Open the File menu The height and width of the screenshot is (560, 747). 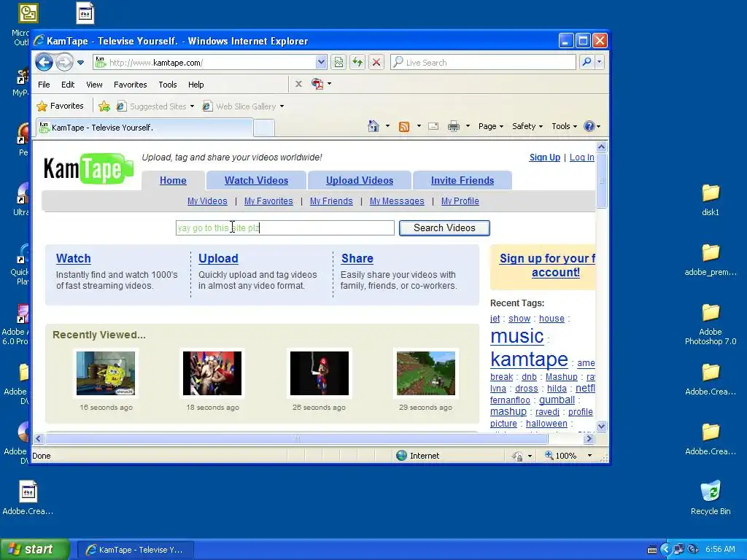coord(44,85)
